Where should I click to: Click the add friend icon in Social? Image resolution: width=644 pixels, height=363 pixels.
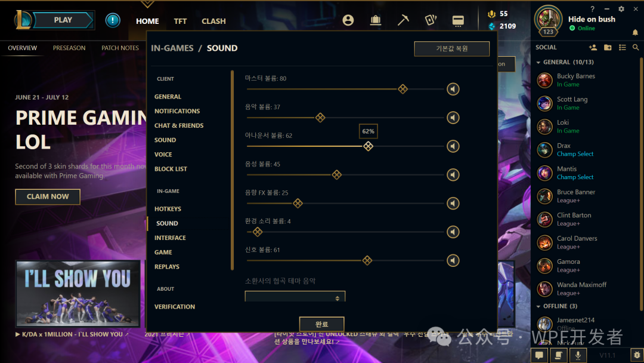point(593,48)
